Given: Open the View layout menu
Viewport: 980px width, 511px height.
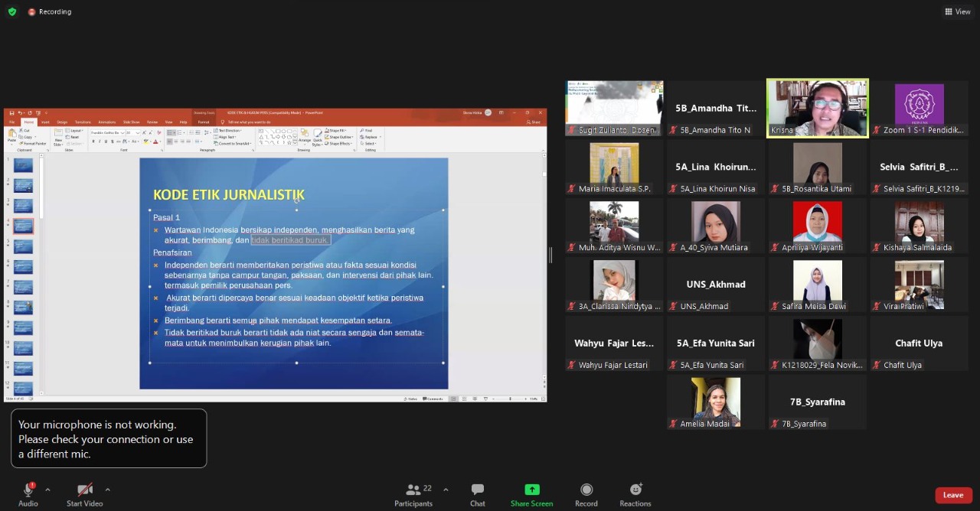Looking at the screenshot, I should pos(958,11).
